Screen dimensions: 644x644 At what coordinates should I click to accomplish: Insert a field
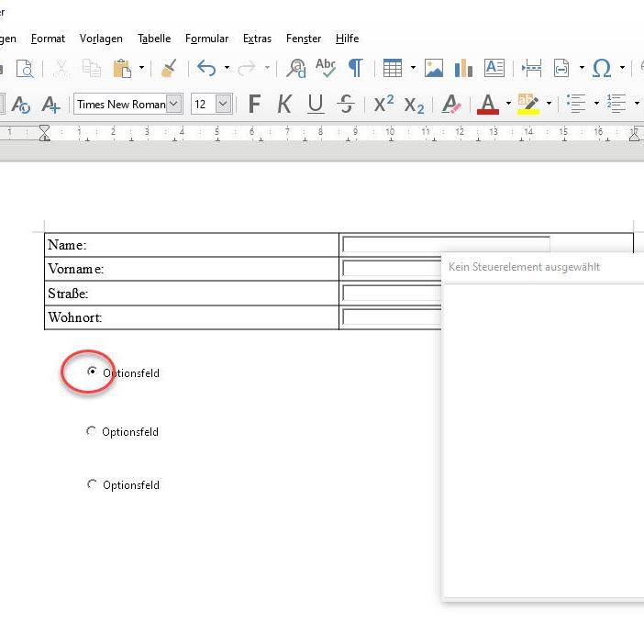click(561, 68)
